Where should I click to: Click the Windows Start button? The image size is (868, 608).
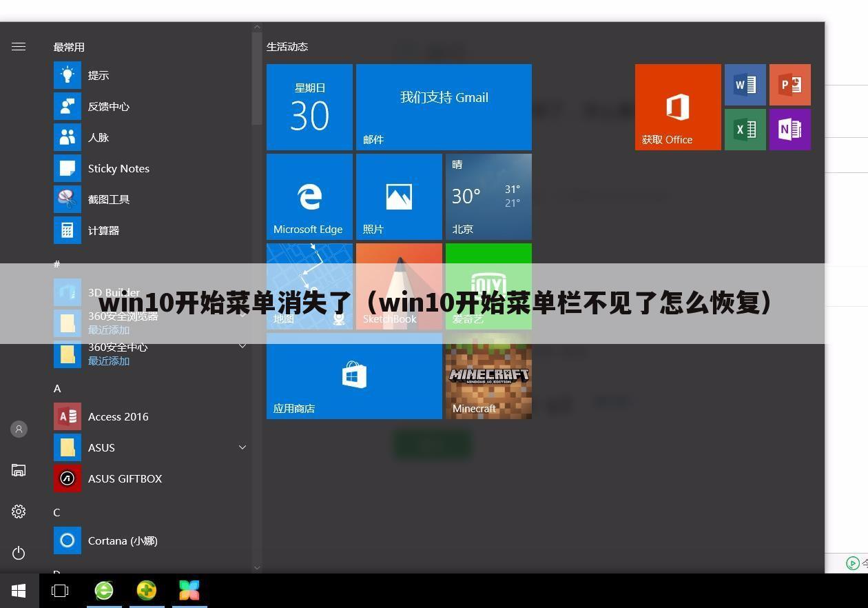coord(19,591)
